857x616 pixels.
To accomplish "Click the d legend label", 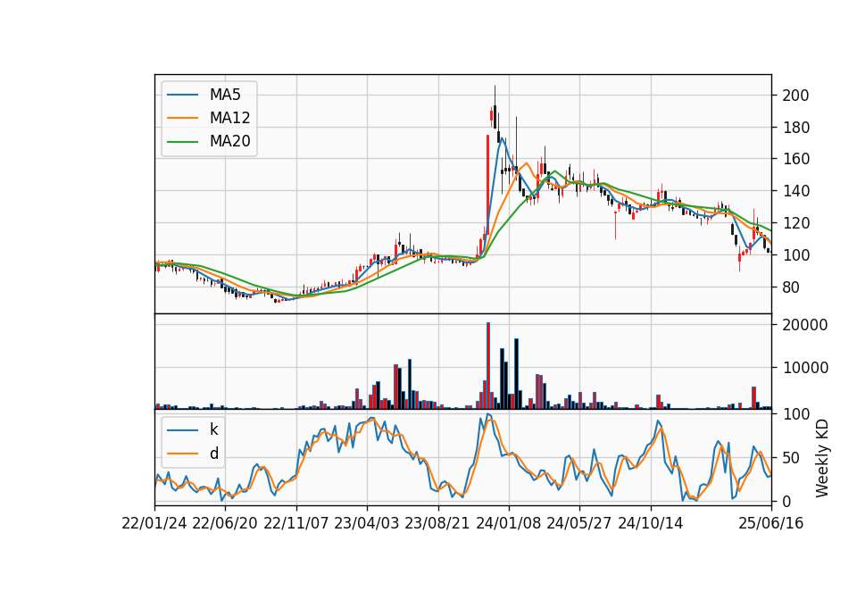I will tap(213, 454).
